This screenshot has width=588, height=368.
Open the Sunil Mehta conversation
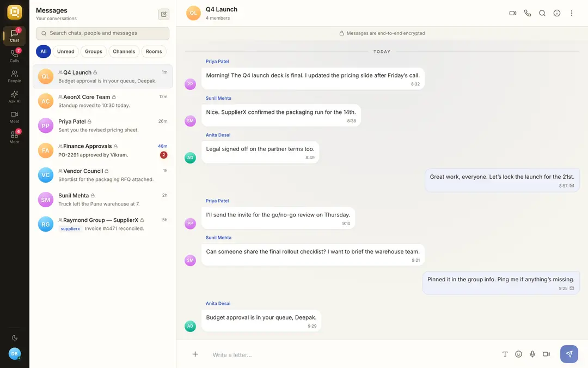point(102,200)
